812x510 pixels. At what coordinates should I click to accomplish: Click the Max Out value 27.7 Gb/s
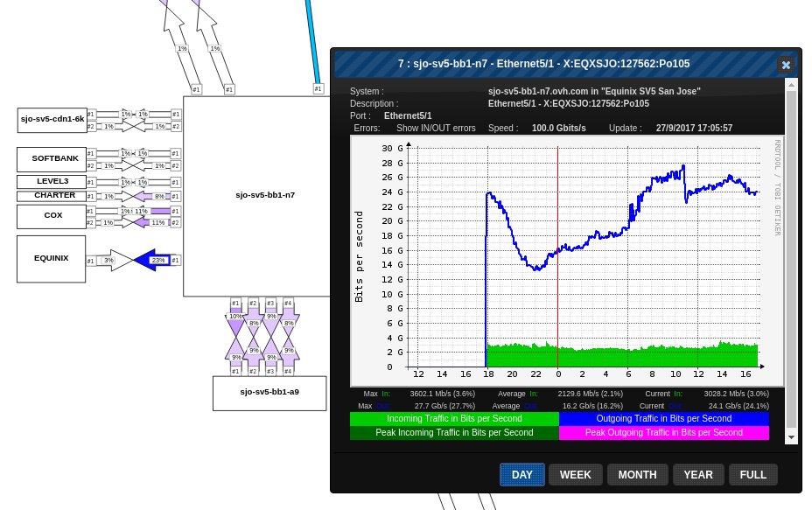[x=444, y=406]
